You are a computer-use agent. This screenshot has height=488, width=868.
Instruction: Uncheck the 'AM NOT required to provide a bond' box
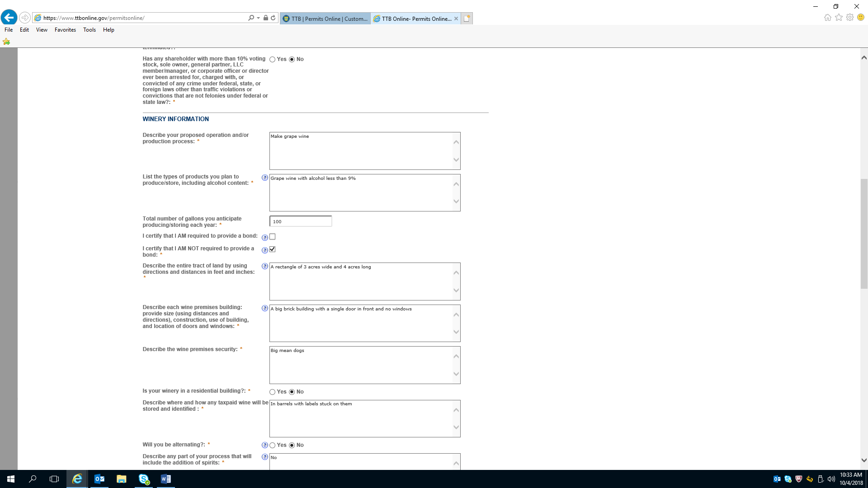click(272, 249)
